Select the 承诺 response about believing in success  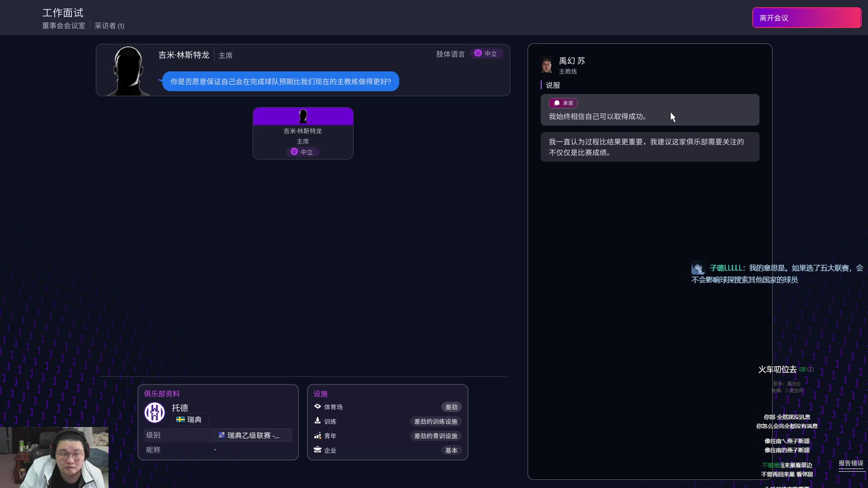(x=650, y=110)
